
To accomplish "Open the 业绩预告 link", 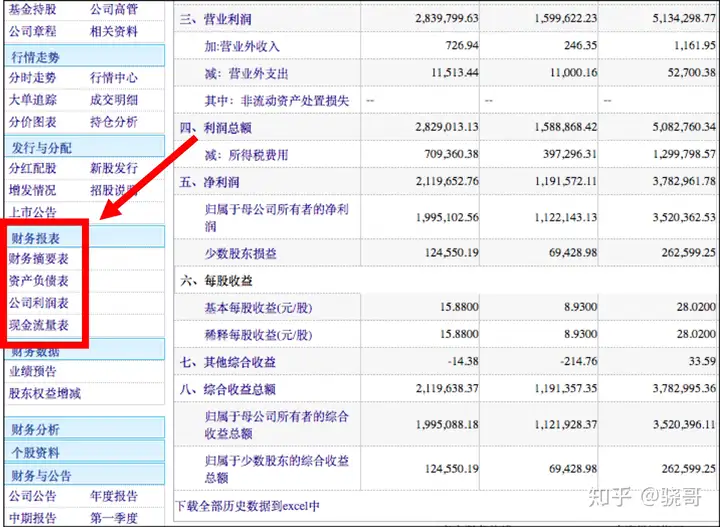I will click(32, 371).
